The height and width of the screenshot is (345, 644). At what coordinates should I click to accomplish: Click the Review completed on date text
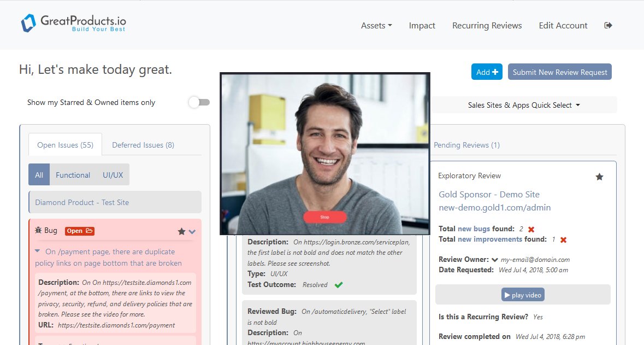551,337
